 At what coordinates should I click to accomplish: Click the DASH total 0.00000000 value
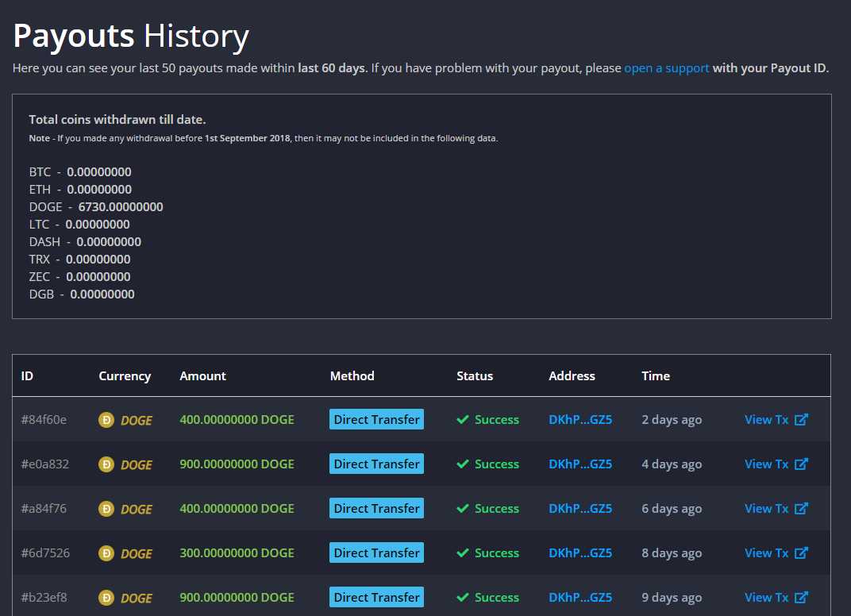109,241
